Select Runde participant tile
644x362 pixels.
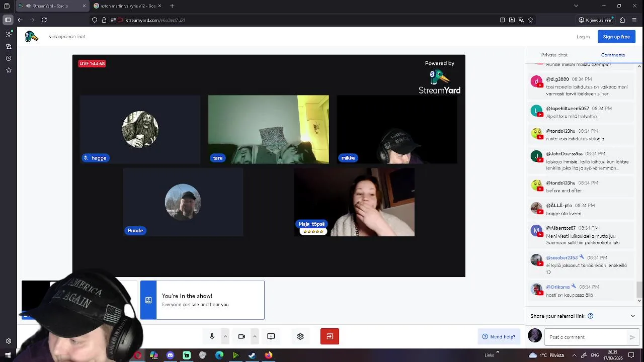[183, 202]
